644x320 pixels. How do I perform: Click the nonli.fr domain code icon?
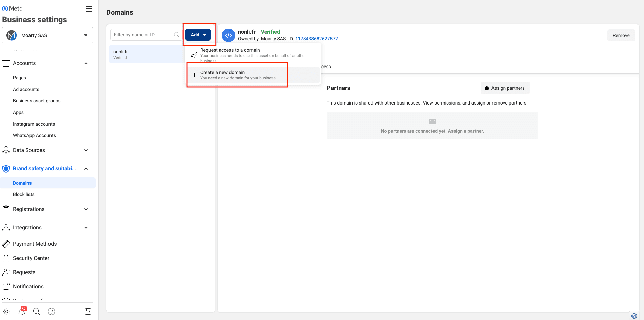coord(228,35)
